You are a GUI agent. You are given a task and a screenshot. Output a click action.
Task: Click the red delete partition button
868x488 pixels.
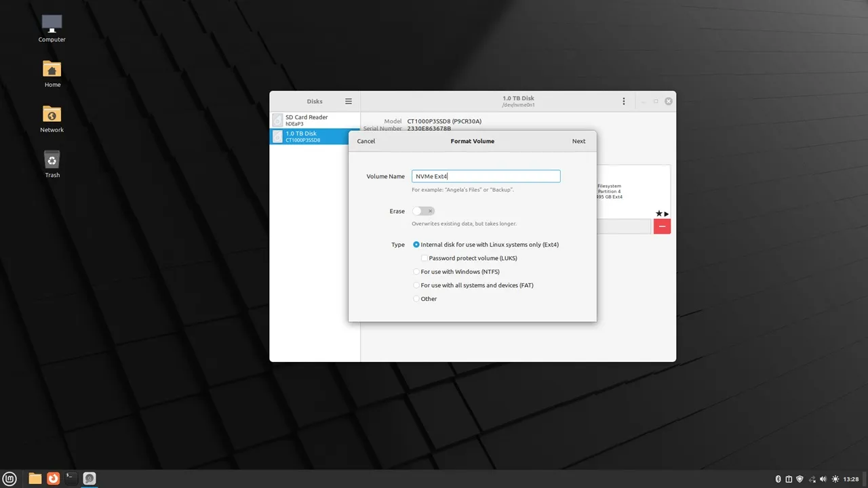662,226
